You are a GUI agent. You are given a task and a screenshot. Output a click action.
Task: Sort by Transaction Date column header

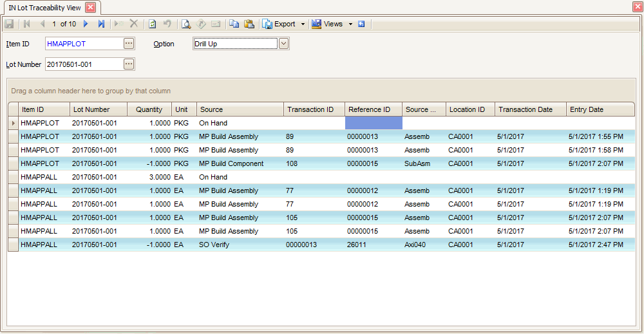[x=525, y=109]
